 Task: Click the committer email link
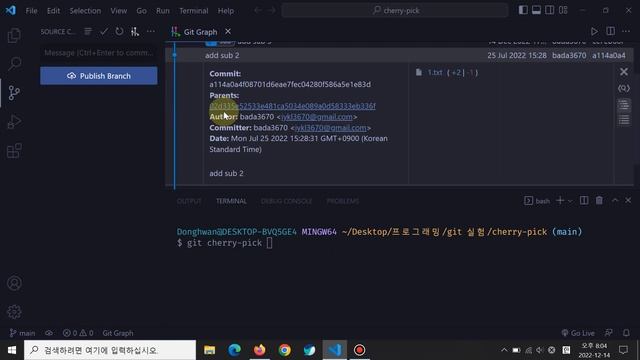pos(331,128)
